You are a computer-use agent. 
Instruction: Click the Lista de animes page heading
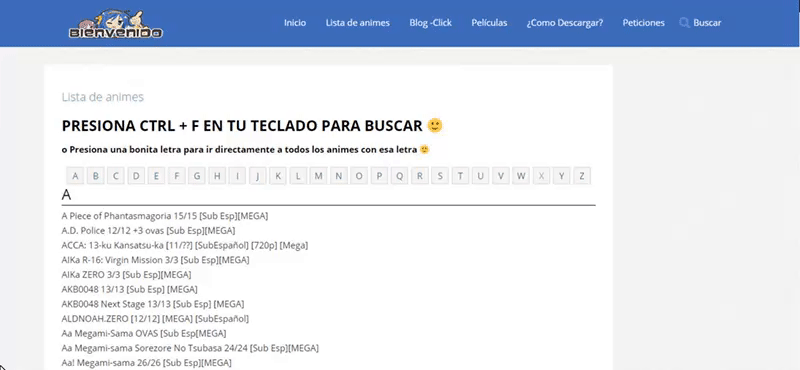[x=103, y=97]
